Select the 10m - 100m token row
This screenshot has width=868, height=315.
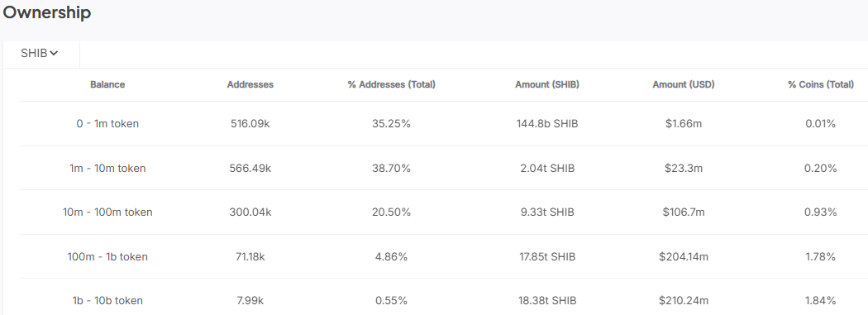point(444,212)
